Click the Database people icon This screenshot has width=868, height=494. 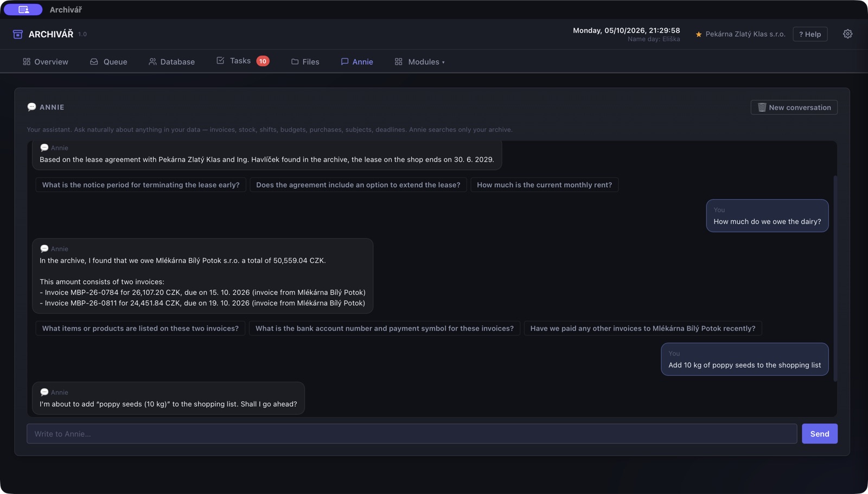pos(152,61)
